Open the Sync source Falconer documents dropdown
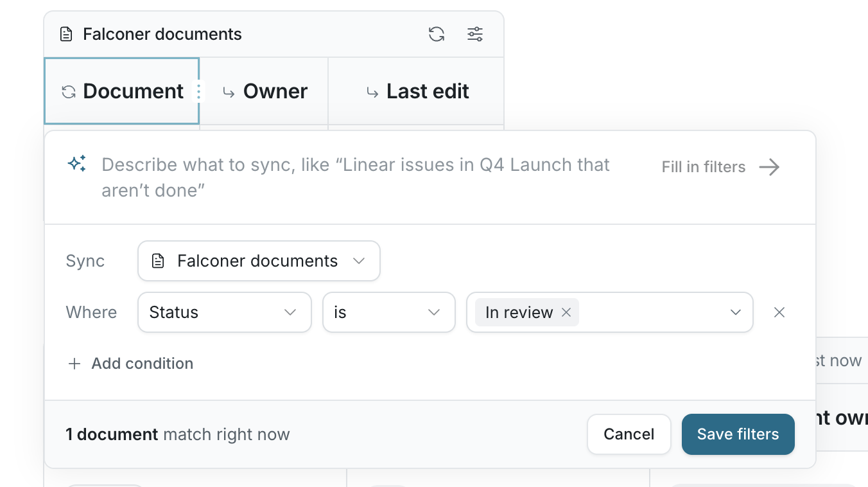The width and height of the screenshot is (868, 487). pos(259,261)
